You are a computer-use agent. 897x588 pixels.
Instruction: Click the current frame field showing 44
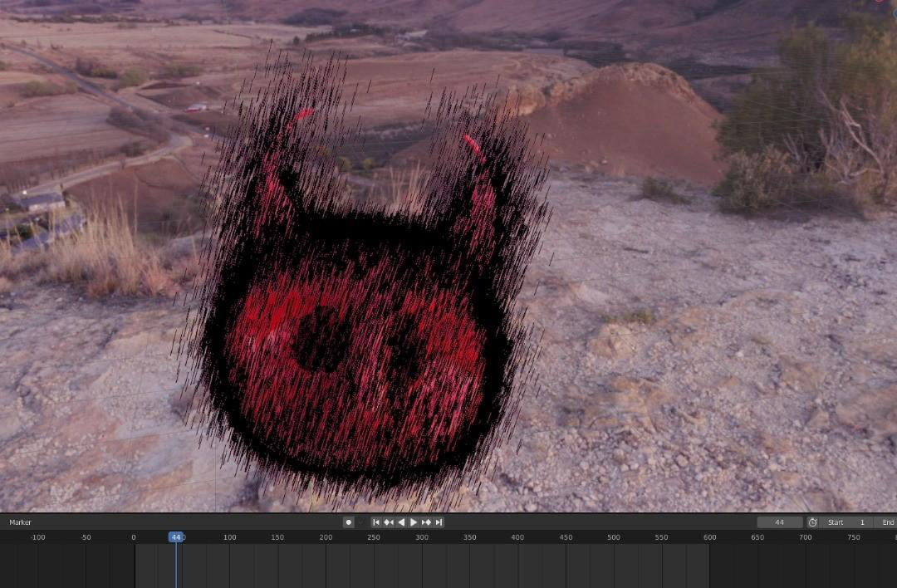780,522
